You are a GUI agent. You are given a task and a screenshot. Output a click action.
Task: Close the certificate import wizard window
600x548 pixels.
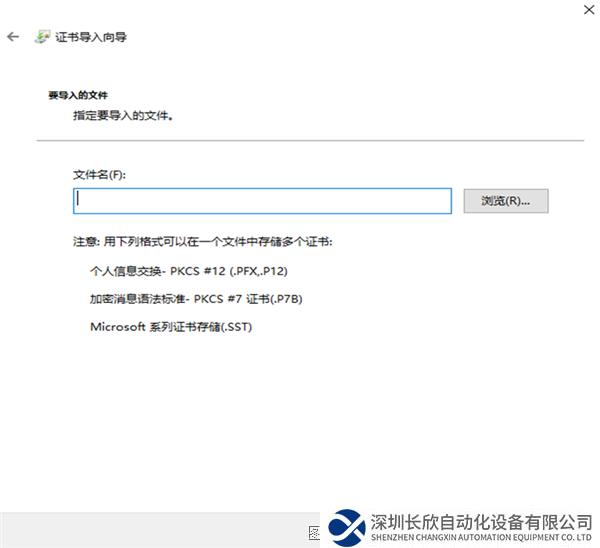[x=583, y=10]
